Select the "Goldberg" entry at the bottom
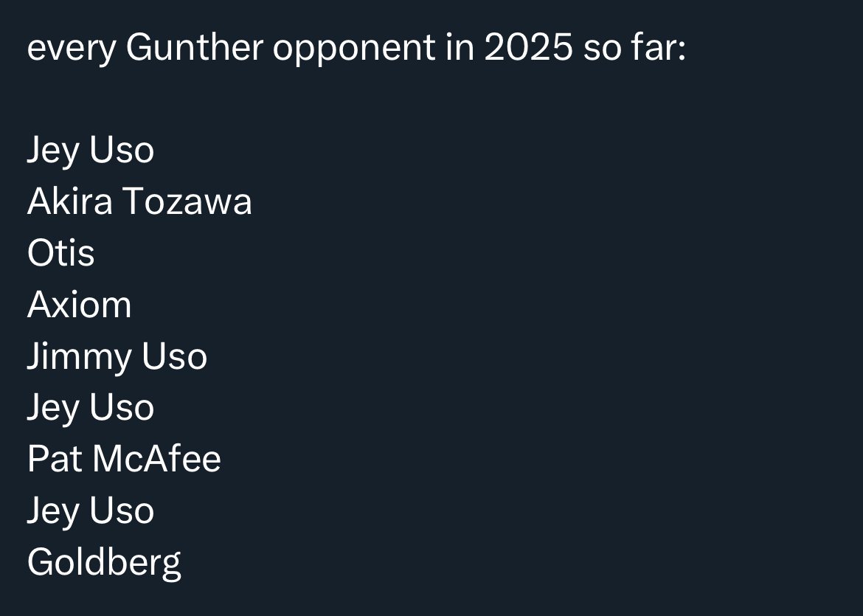Screen dimensions: 863x616 pos(103,562)
